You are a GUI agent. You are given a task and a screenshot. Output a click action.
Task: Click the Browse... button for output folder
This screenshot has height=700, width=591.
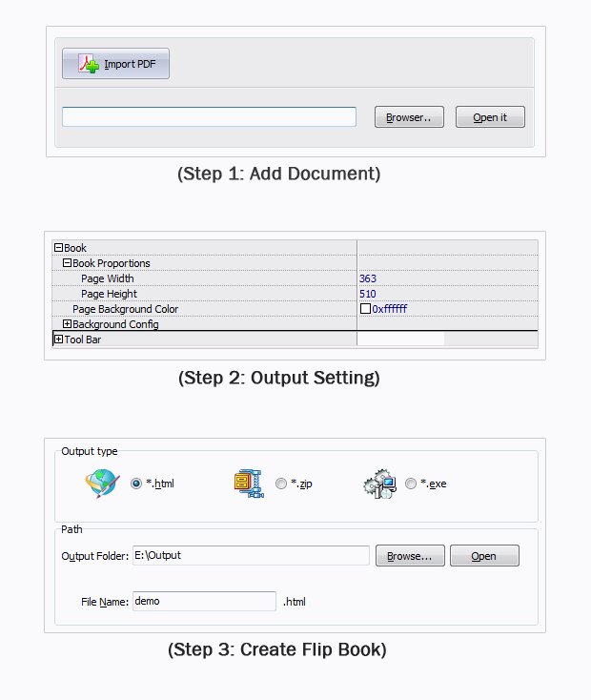coord(410,556)
